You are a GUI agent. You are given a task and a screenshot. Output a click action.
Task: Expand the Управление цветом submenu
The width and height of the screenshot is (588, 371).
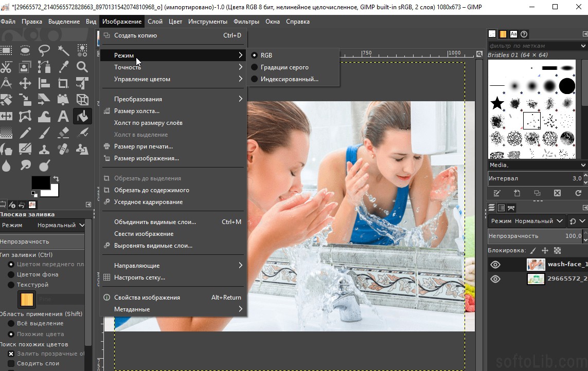coord(173,79)
